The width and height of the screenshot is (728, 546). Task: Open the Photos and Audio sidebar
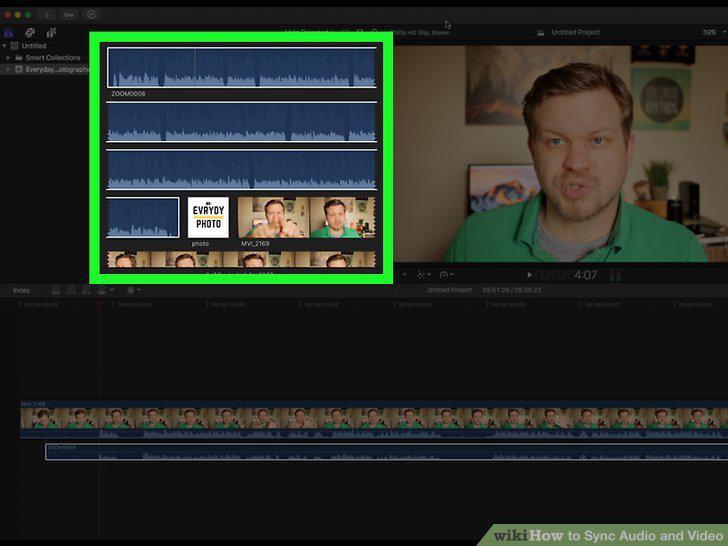30,32
